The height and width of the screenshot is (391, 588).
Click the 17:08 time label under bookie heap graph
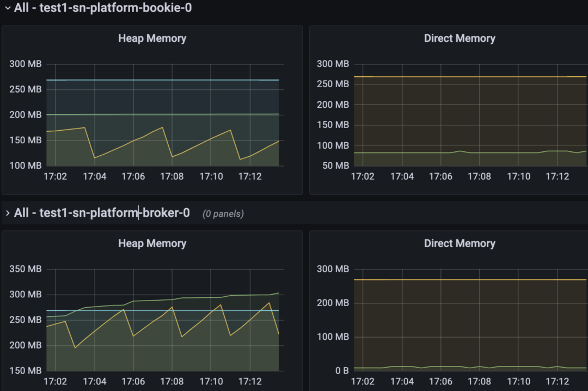tap(172, 176)
